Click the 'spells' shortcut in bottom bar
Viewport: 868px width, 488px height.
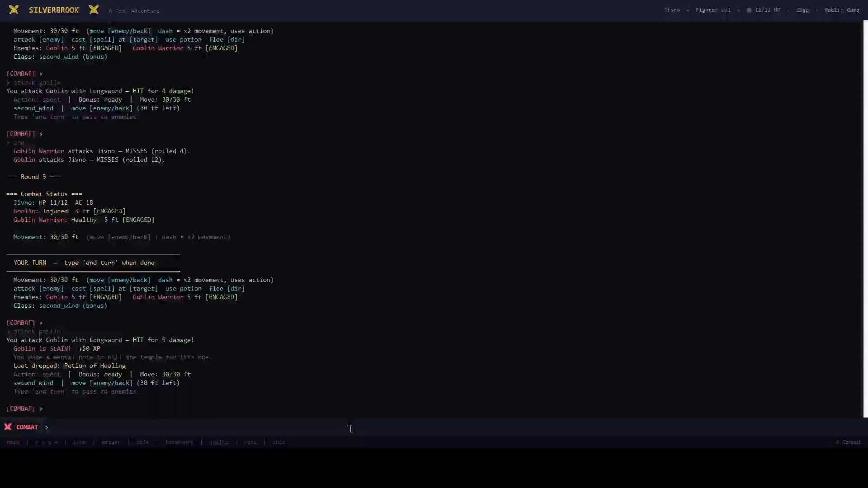click(219, 442)
